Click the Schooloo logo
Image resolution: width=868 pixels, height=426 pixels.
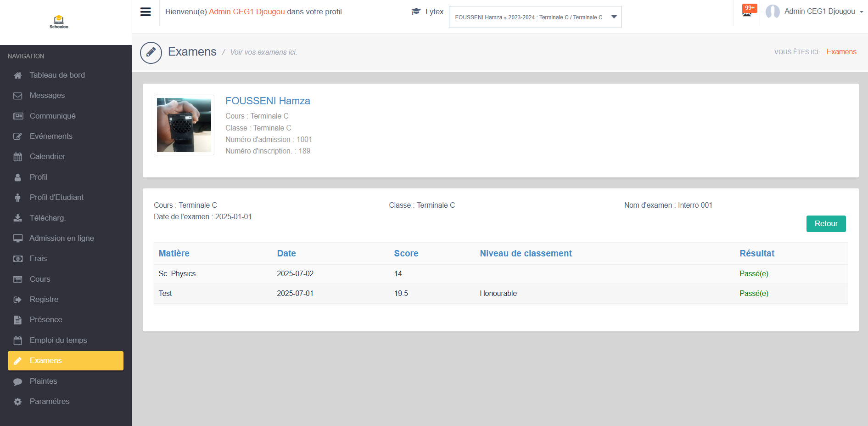[59, 22]
